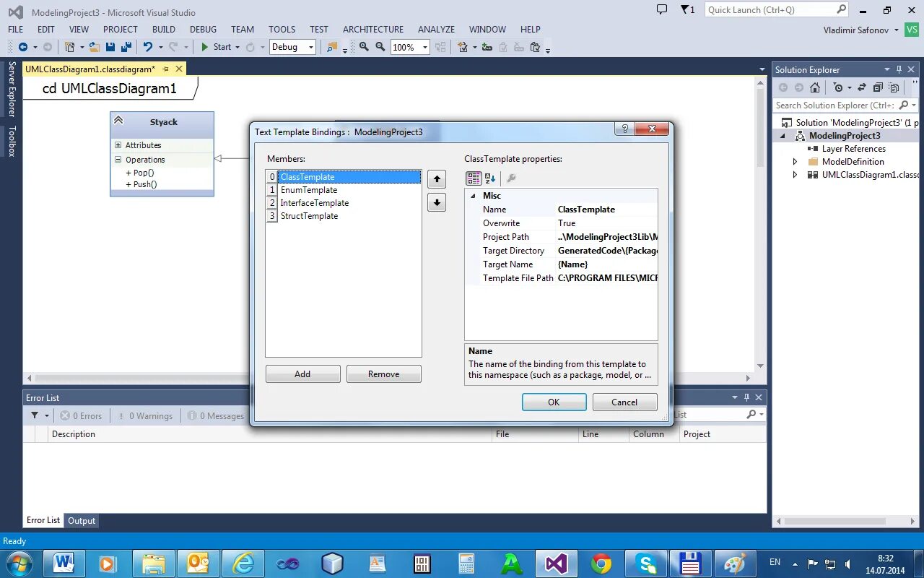This screenshot has width=924, height=578.
Task: Open the Toolbox side tab
Action: point(11,141)
